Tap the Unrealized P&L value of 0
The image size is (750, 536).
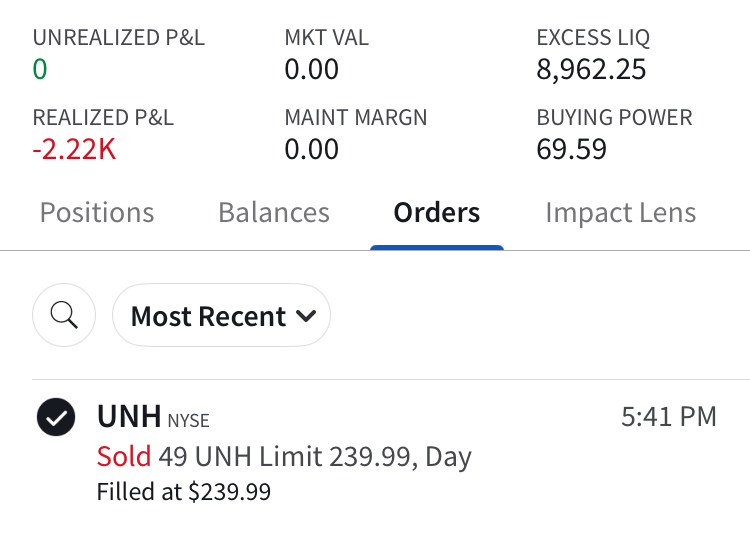[40, 69]
